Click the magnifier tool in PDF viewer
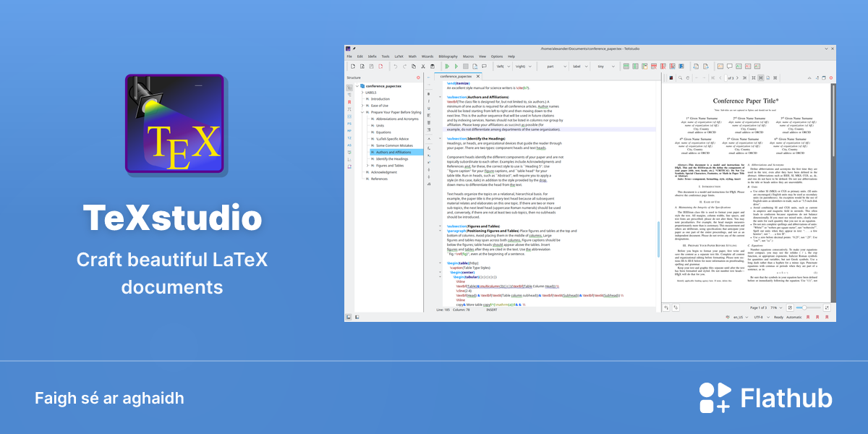Screen dimensions: 868x434 [x=680, y=78]
